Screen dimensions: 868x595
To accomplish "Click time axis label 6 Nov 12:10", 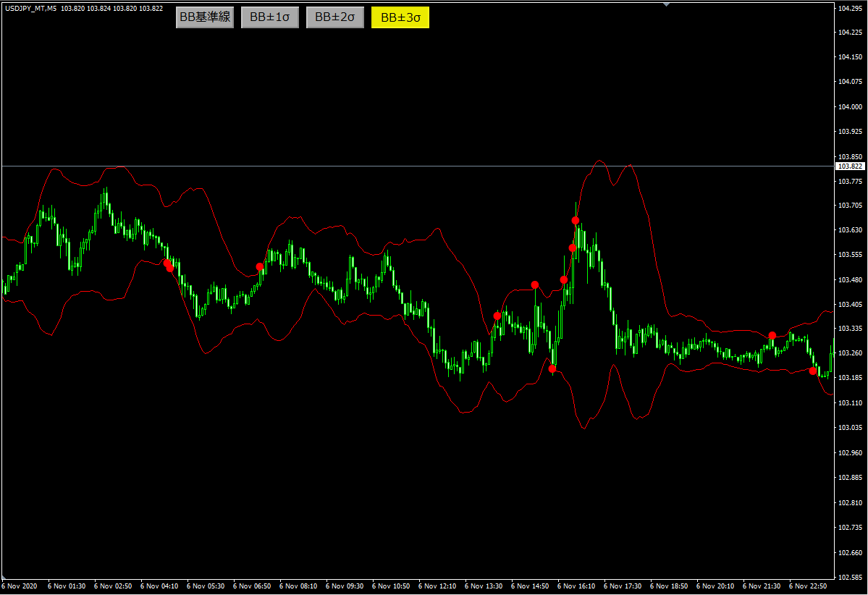I will coord(437,586).
